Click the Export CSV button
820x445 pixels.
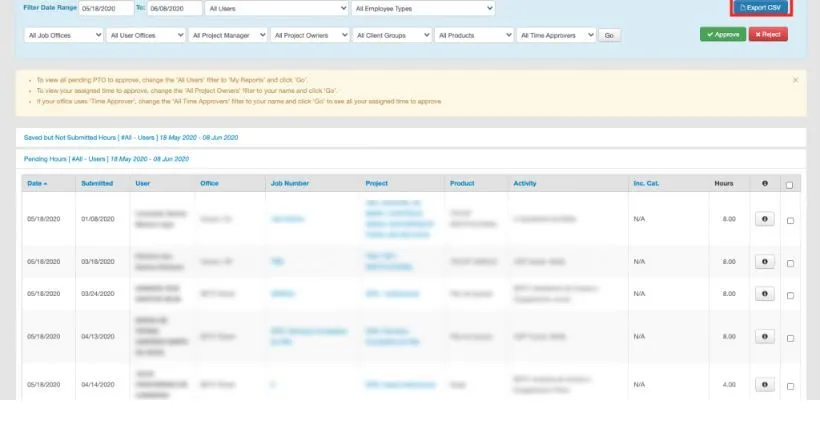761,8
